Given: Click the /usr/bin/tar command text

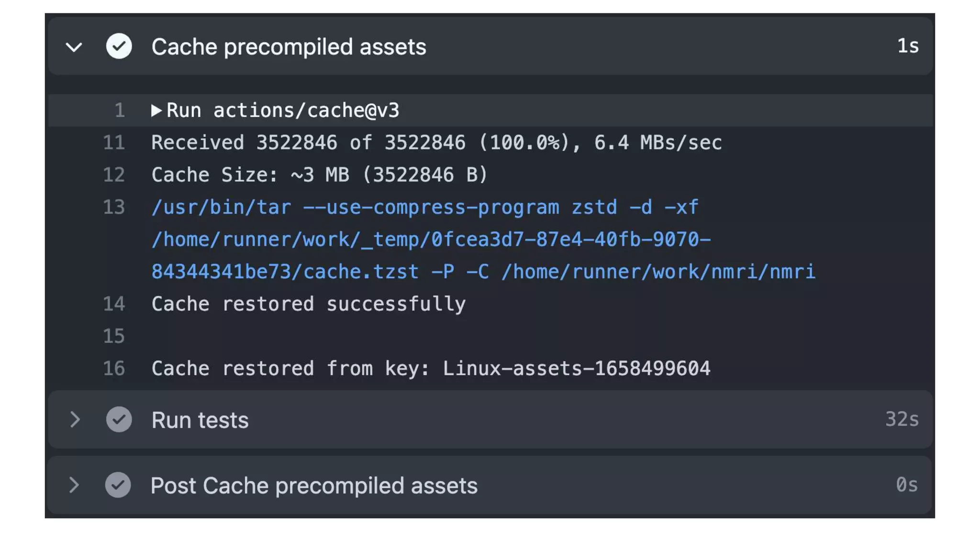Looking at the screenshot, I should 425,208.
